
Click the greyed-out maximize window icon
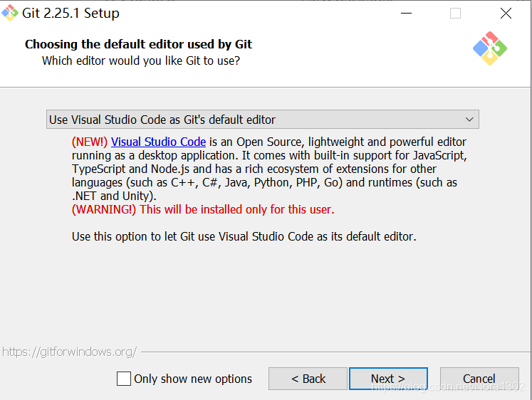click(x=455, y=14)
